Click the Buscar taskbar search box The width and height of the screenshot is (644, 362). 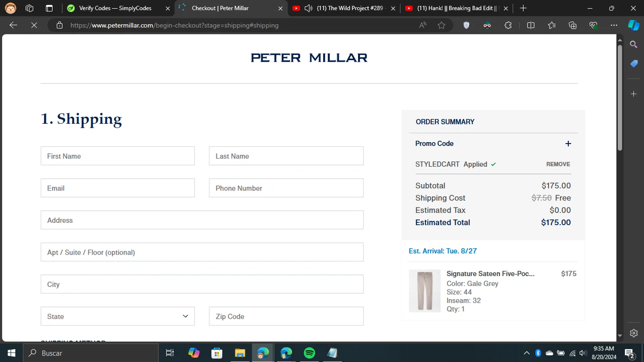click(91, 353)
